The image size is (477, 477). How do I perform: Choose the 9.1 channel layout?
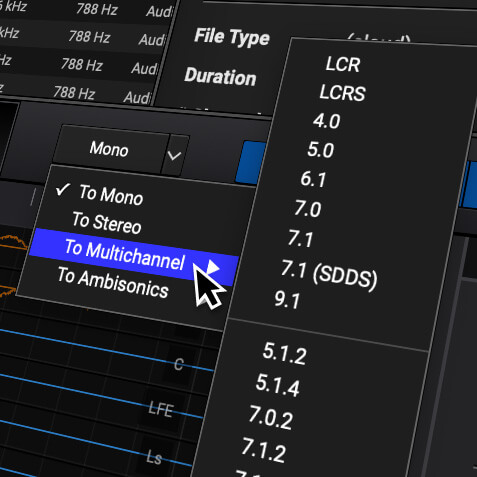click(287, 300)
